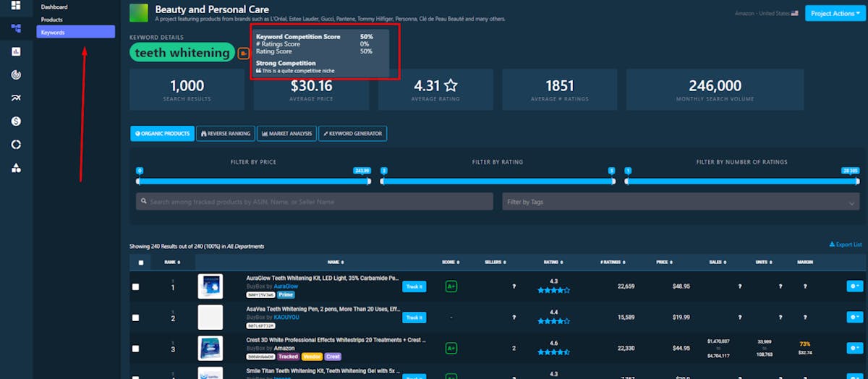Open gear actions menu for Crest 3D White row
This screenshot has height=379, width=868.
point(854,348)
